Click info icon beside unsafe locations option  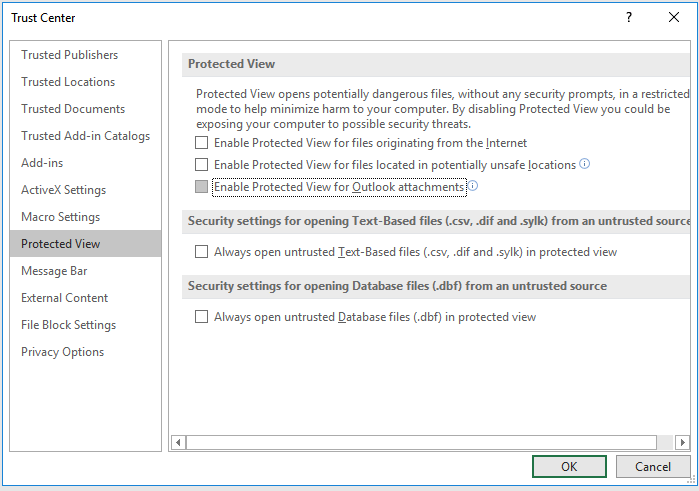coord(585,164)
